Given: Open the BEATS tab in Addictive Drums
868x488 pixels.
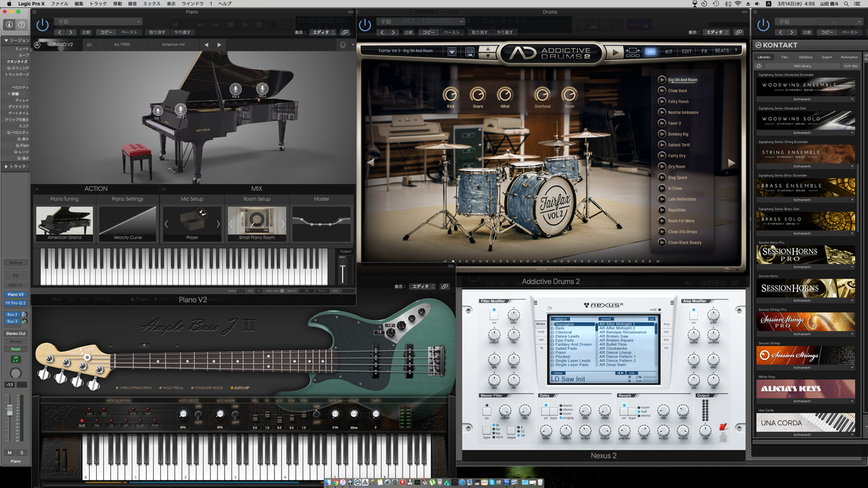Looking at the screenshot, I should pyautogui.click(x=722, y=52).
